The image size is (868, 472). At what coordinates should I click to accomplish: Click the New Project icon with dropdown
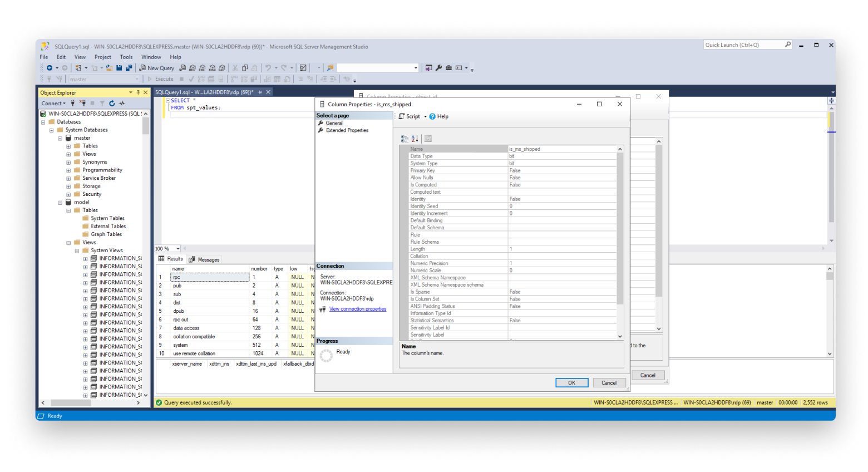pyautogui.click(x=81, y=68)
